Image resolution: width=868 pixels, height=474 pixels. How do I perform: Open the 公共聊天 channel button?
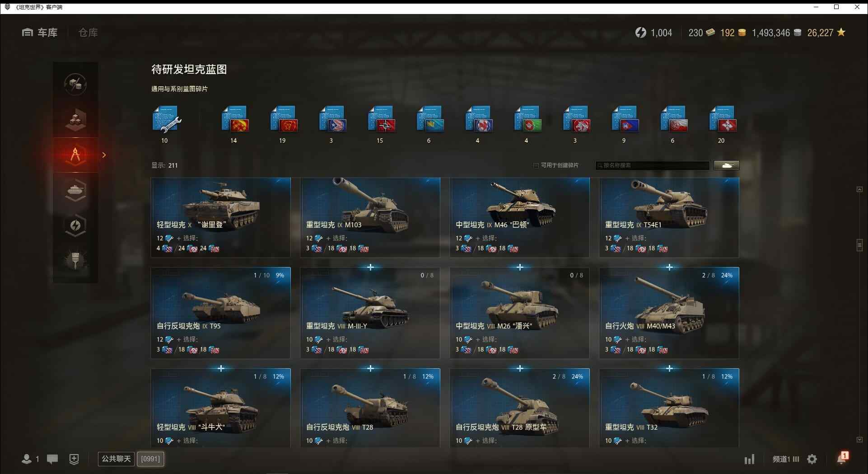click(x=116, y=459)
